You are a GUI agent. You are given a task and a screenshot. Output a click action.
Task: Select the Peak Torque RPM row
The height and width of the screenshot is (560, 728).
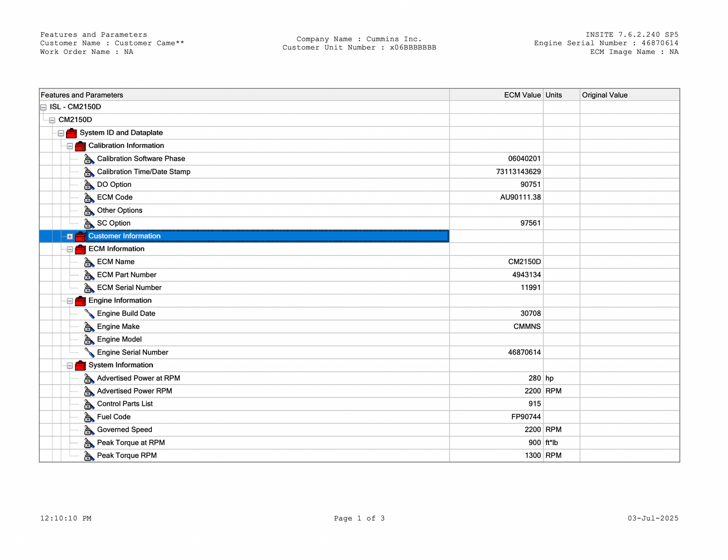tap(127, 456)
